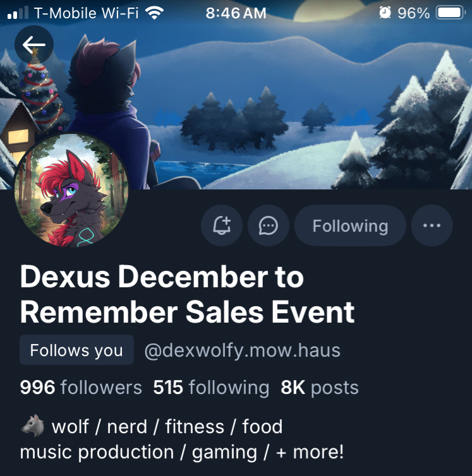Tap the Dexus December display name
The height and width of the screenshot is (476, 472).
[x=187, y=294]
